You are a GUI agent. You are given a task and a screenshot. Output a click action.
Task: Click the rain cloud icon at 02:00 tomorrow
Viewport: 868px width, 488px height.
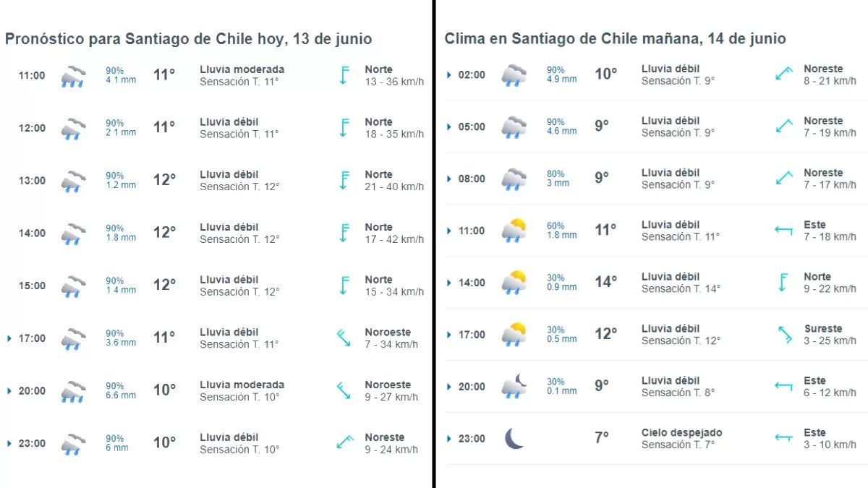pos(514,74)
